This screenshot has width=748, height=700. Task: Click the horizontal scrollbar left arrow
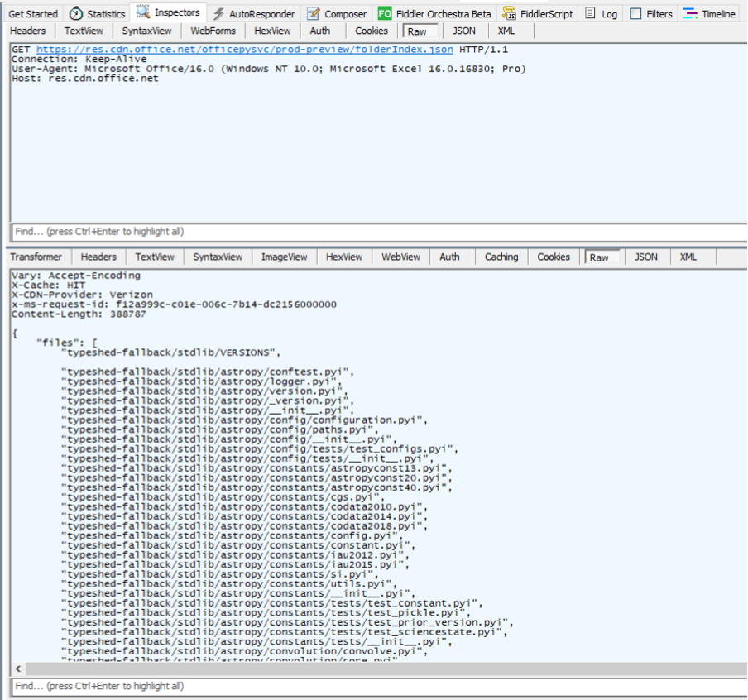pyautogui.click(x=18, y=669)
